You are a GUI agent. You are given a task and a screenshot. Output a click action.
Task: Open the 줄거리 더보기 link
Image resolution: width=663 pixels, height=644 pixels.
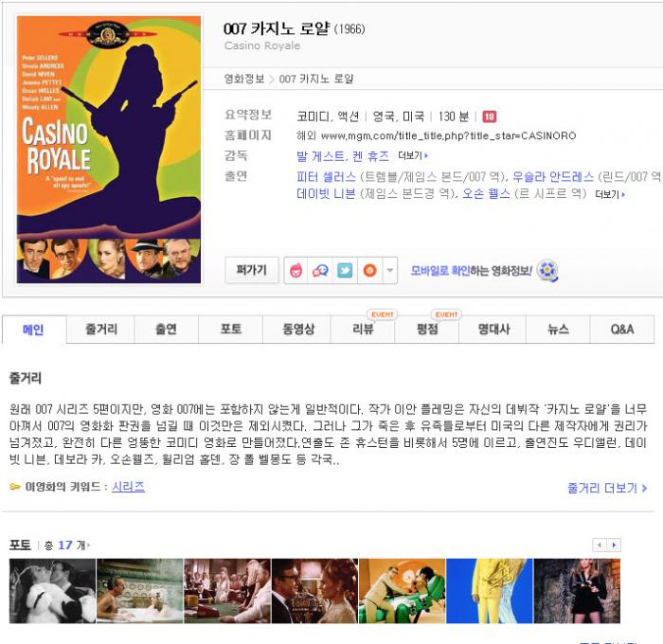607,488
